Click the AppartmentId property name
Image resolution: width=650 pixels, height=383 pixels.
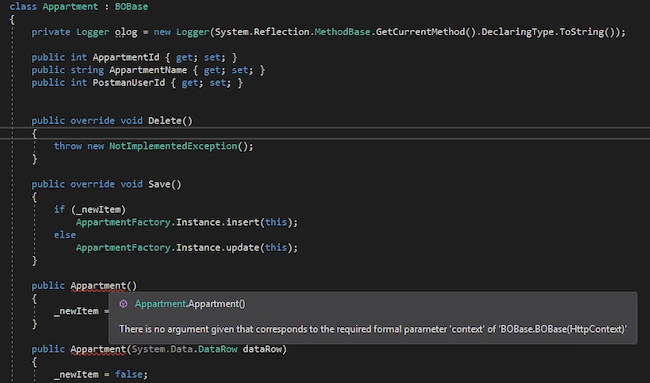pos(126,58)
